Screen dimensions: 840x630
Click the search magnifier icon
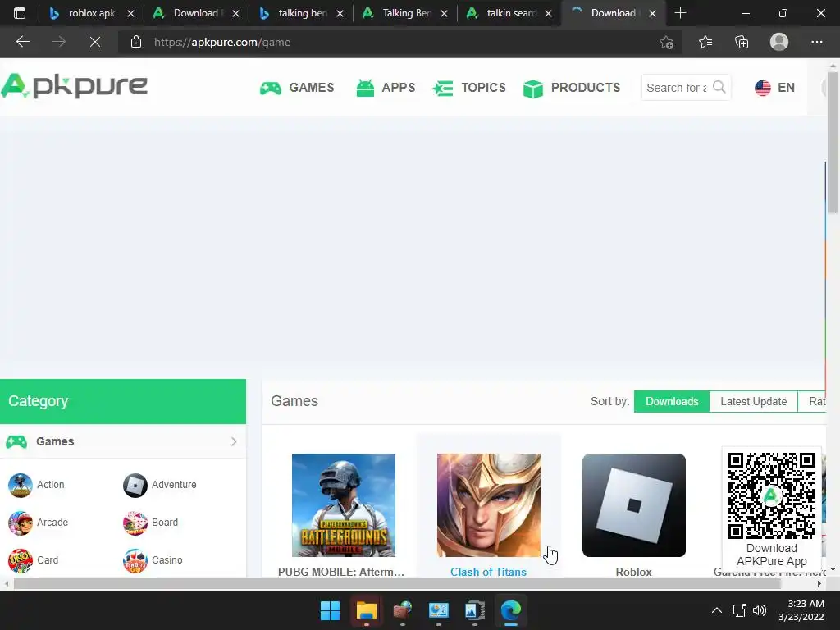coord(719,87)
